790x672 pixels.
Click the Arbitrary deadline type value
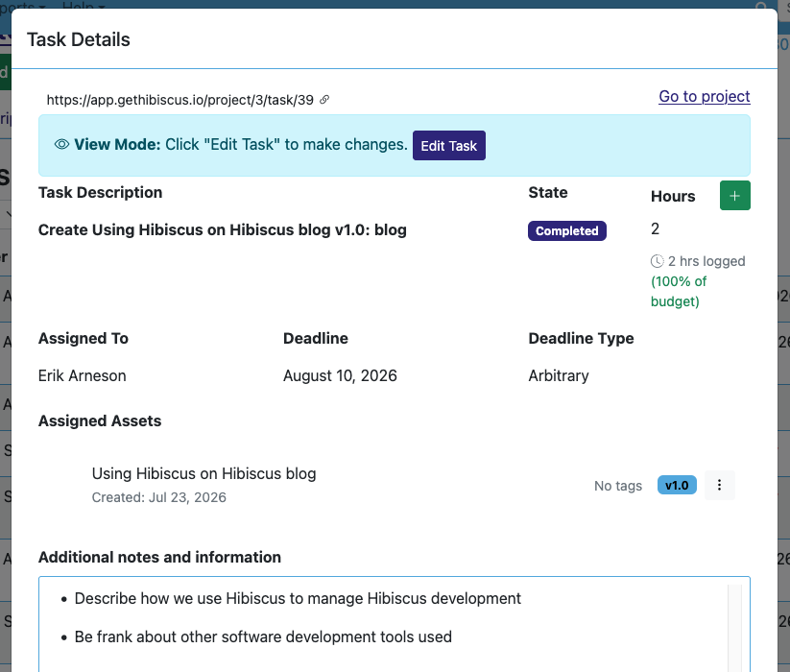point(559,375)
